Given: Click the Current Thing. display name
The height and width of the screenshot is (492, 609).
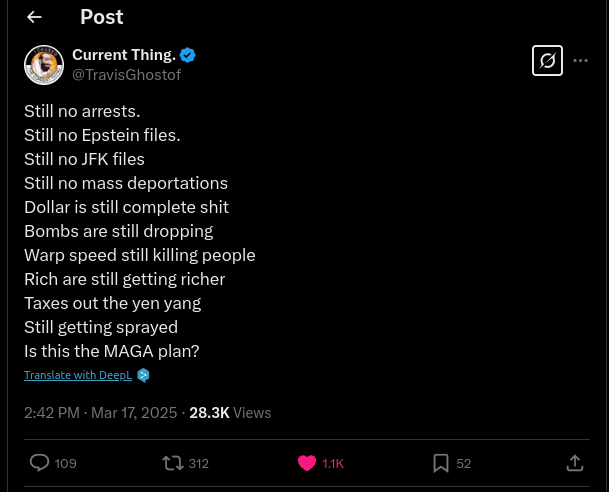Looking at the screenshot, I should pos(123,55).
